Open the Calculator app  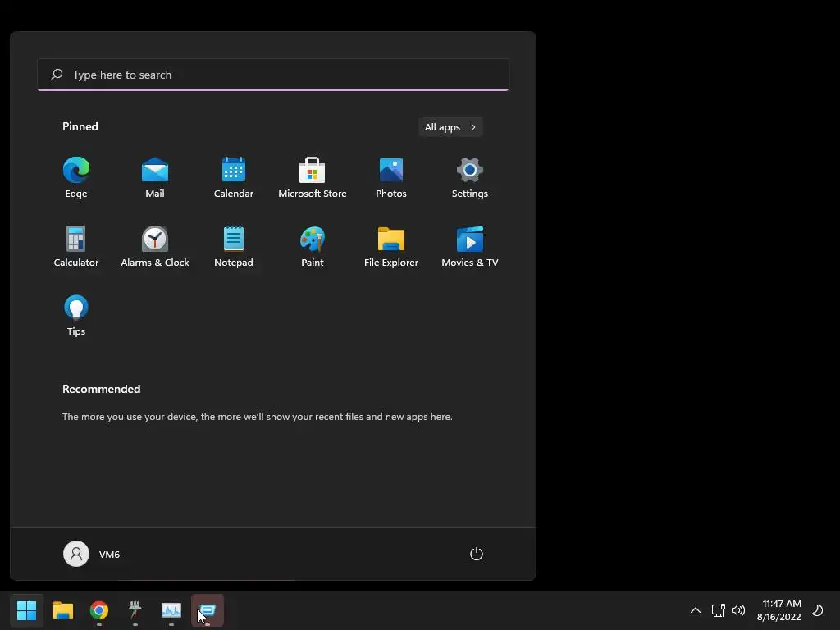click(76, 246)
